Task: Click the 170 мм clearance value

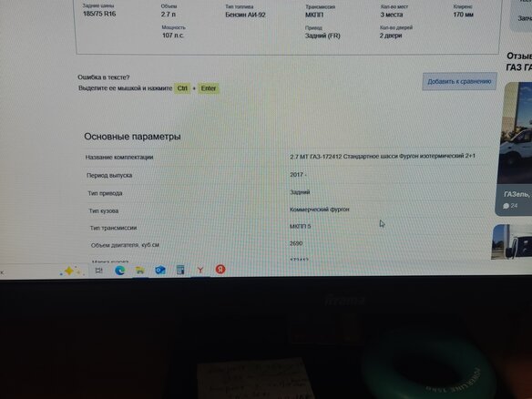Action: pyautogui.click(x=463, y=15)
